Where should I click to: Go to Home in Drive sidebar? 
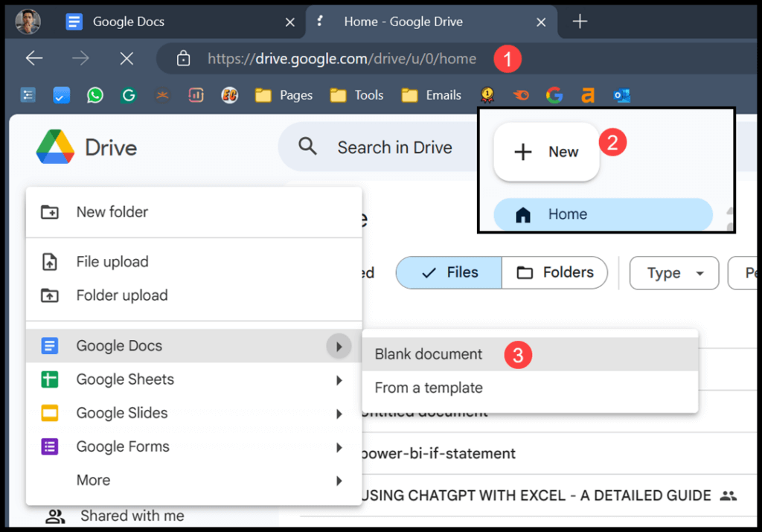click(x=603, y=214)
